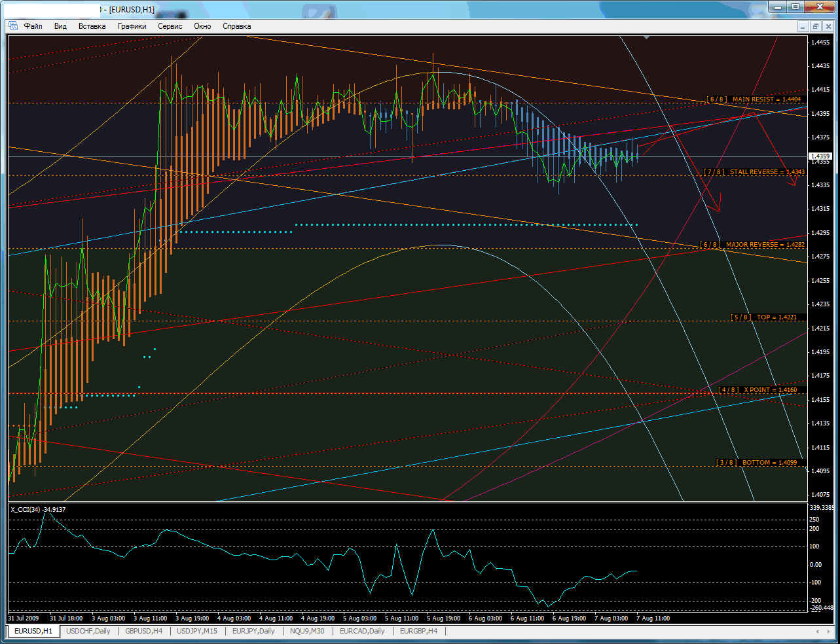
Task: Click the 4/8 X POINT = 1.4160 label
Action: (x=758, y=390)
